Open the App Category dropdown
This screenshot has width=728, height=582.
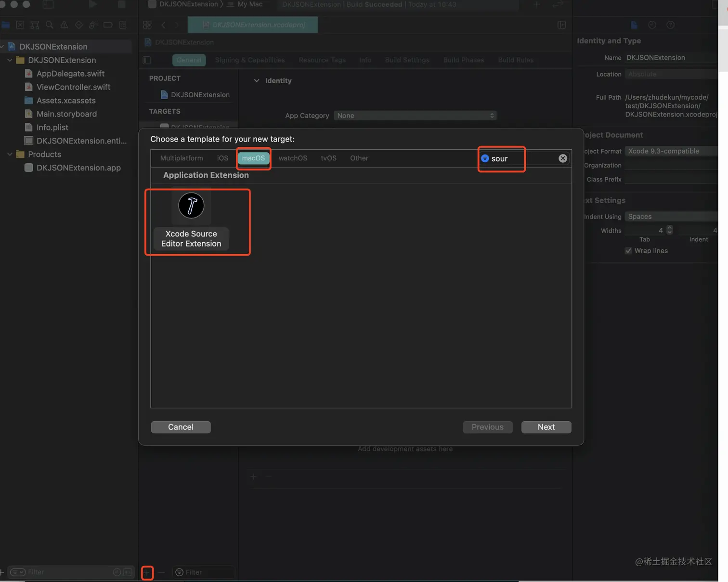pos(415,116)
